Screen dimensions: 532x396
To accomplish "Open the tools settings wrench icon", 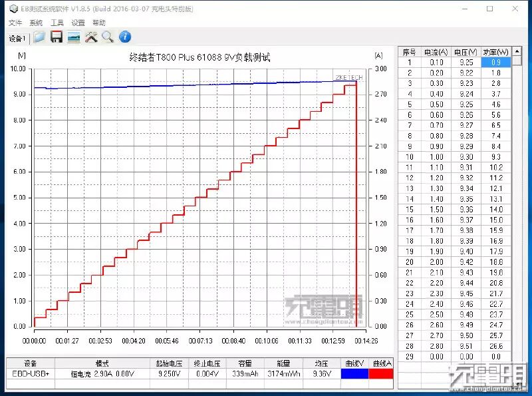I will (x=91, y=37).
